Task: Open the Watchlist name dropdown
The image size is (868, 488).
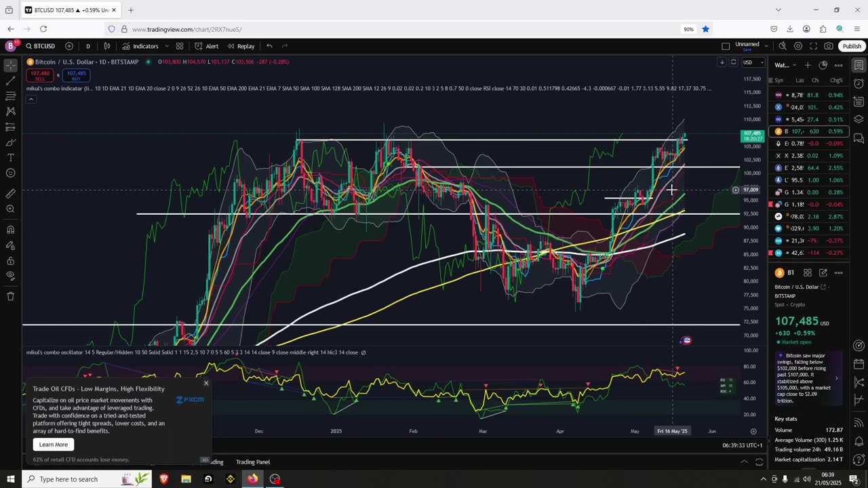Action: 786,65
